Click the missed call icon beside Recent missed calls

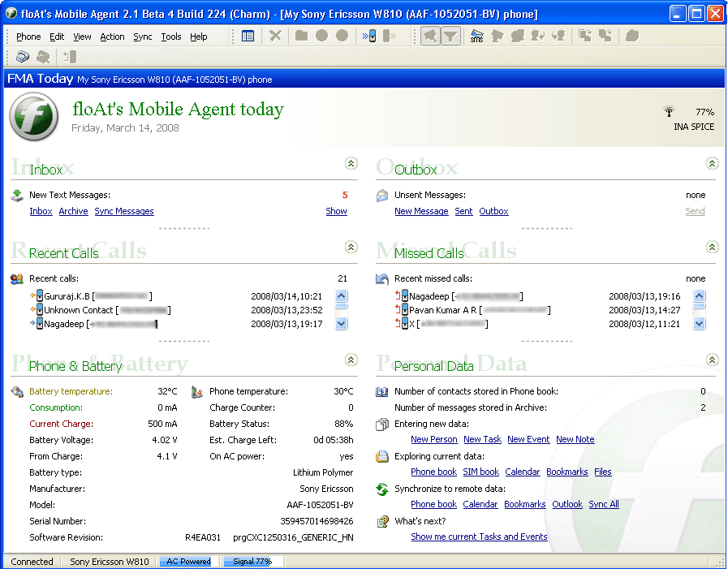click(x=382, y=278)
